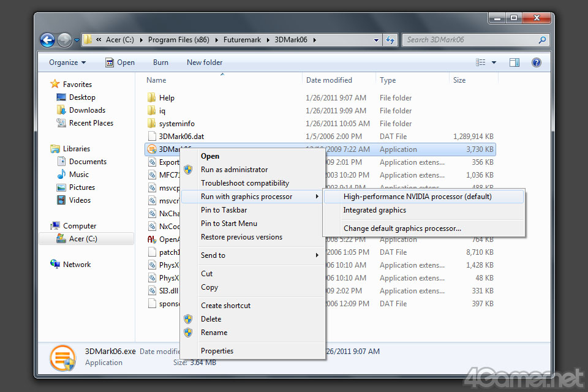The height and width of the screenshot is (392, 588).
Task: Click the address bar folder icon
Action: [88, 39]
